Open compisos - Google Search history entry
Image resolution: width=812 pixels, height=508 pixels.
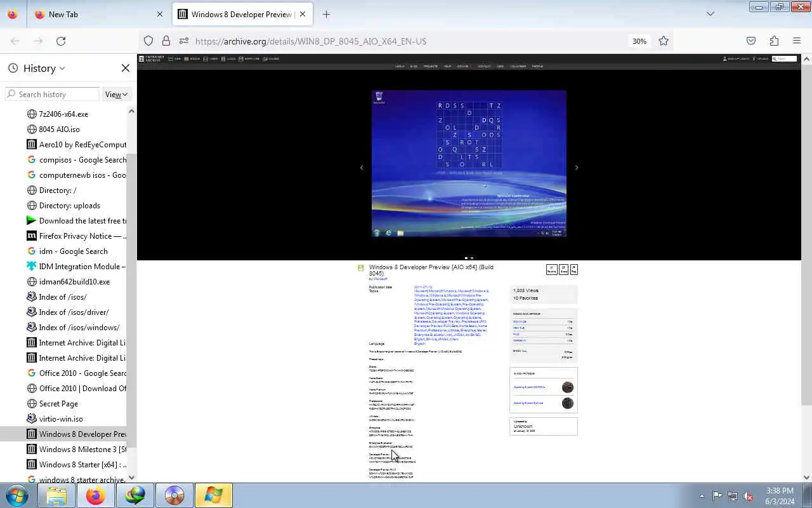76,160
